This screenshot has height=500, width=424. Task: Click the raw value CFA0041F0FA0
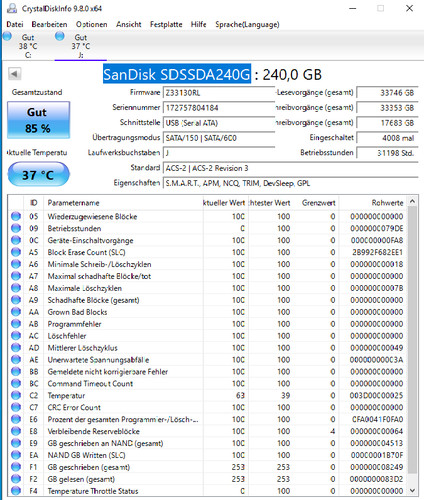click(x=378, y=419)
